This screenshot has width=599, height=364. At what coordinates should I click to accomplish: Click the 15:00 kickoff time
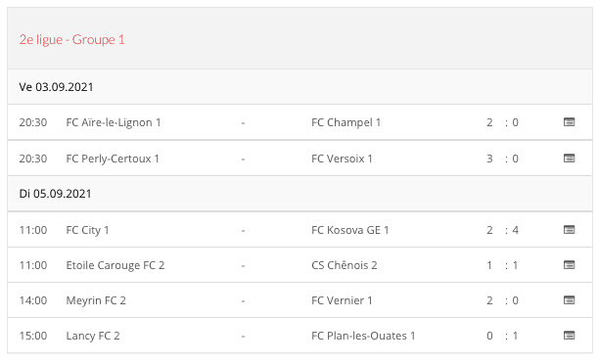(x=33, y=337)
